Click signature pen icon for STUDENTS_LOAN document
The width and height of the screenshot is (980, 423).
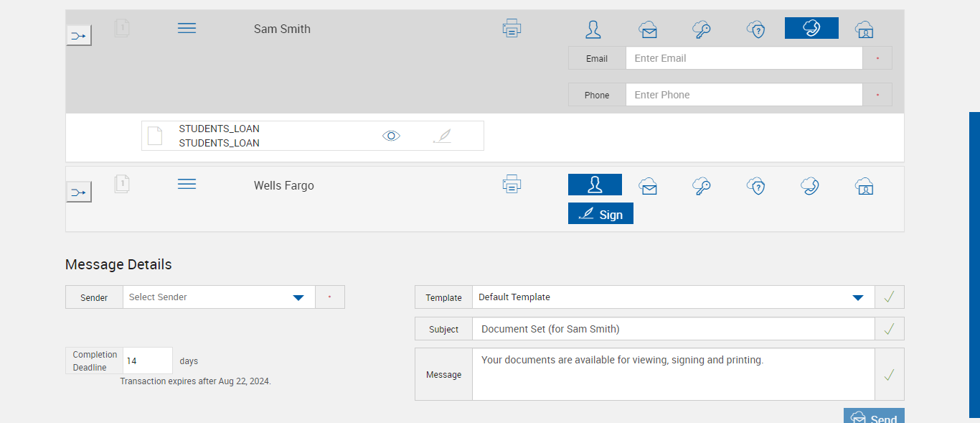(443, 136)
